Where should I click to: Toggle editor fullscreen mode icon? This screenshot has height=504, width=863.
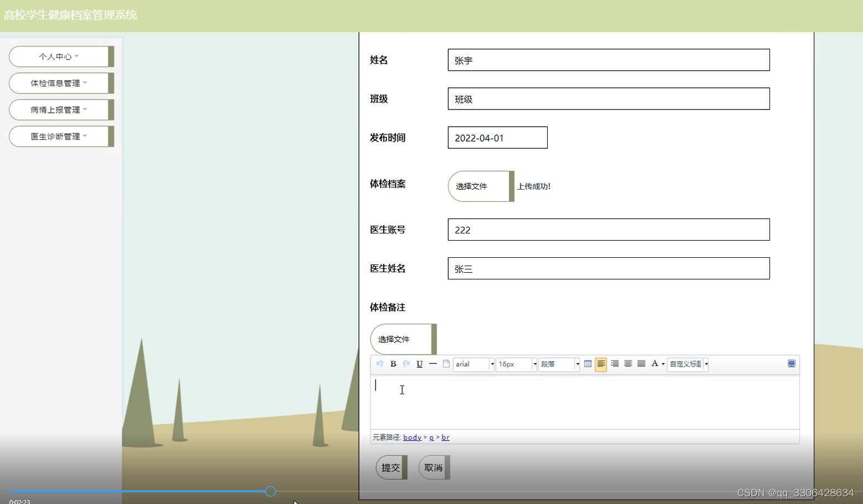[792, 364]
